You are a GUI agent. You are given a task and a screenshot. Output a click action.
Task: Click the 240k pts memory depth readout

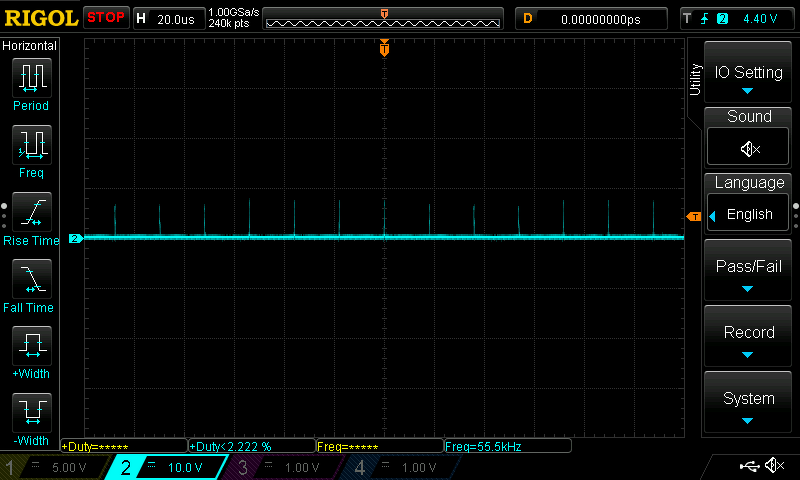point(229,23)
